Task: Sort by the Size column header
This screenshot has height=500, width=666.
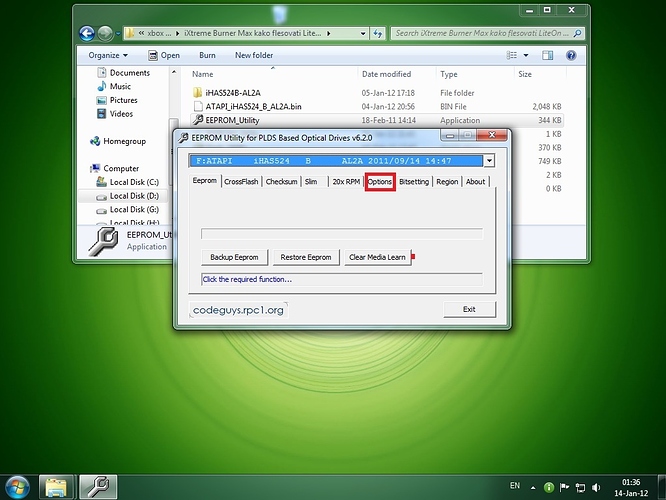Action: [x=525, y=74]
